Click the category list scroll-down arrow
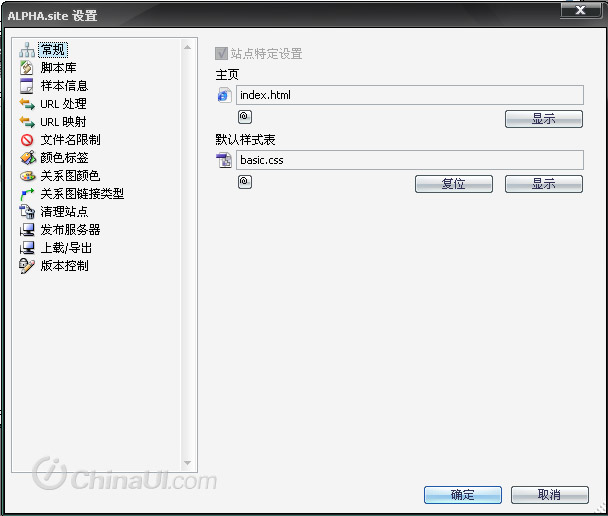This screenshot has height=516, width=608. [x=187, y=463]
